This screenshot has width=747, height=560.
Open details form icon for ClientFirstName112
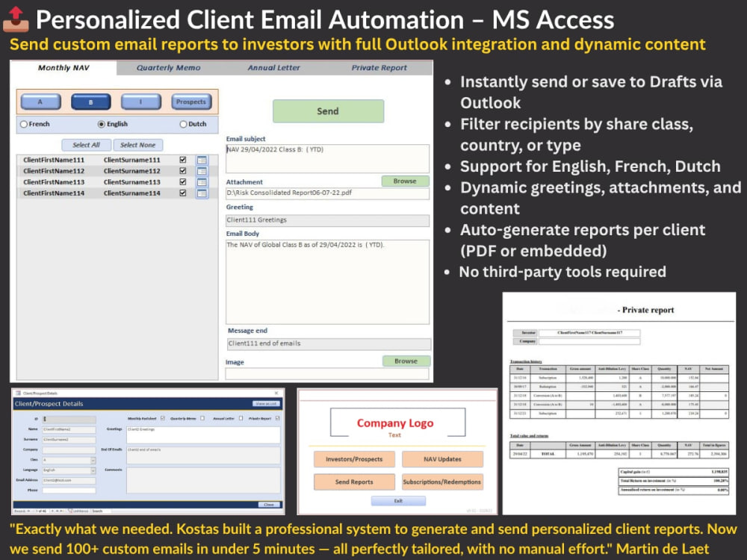(x=202, y=171)
